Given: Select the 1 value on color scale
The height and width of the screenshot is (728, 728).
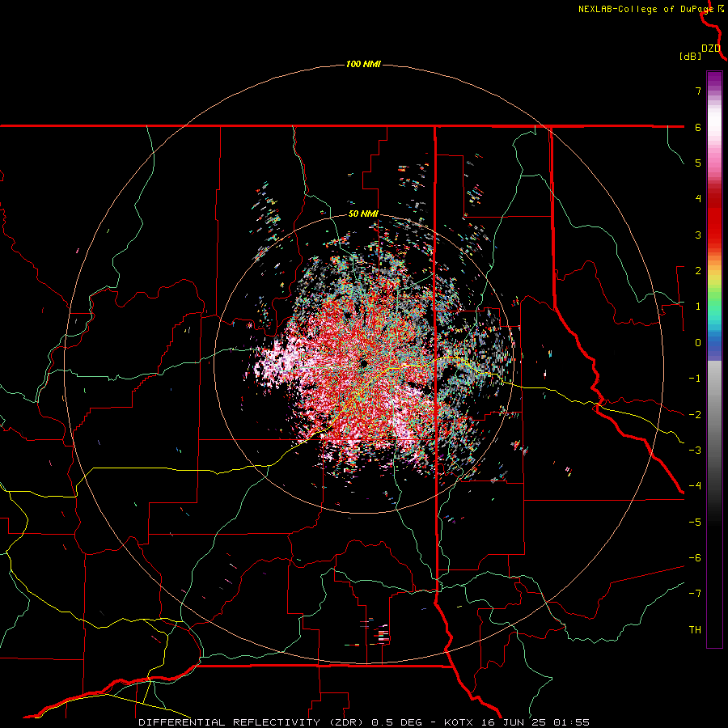Looking at the screenshot, I should [x=698, y=307].
